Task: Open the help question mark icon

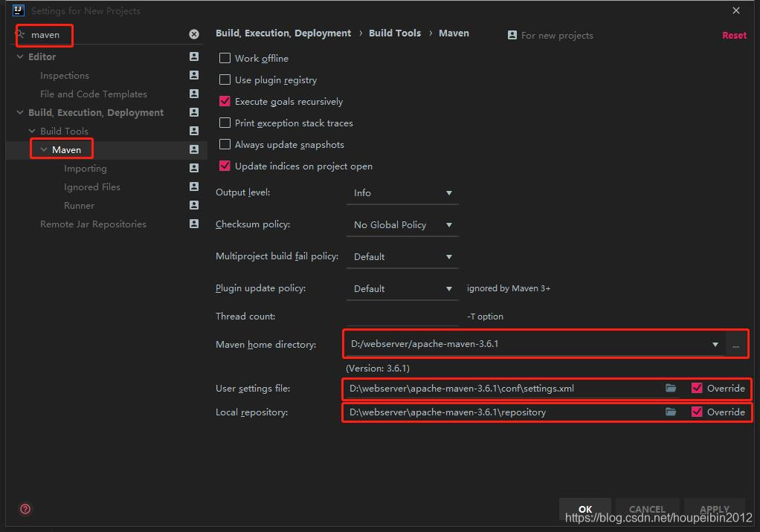Action: pyautogui.click(x=25, y=509)
